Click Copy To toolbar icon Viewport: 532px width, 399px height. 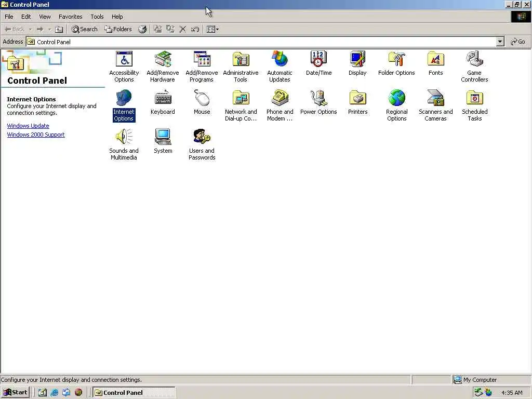(x=170, y=30)
